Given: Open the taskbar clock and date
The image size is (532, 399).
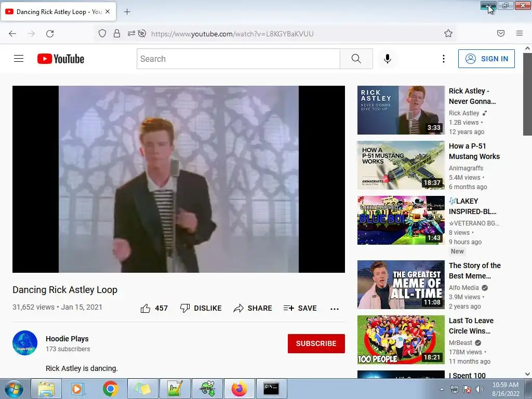Looking at the screenshot, I should [506, 389].
